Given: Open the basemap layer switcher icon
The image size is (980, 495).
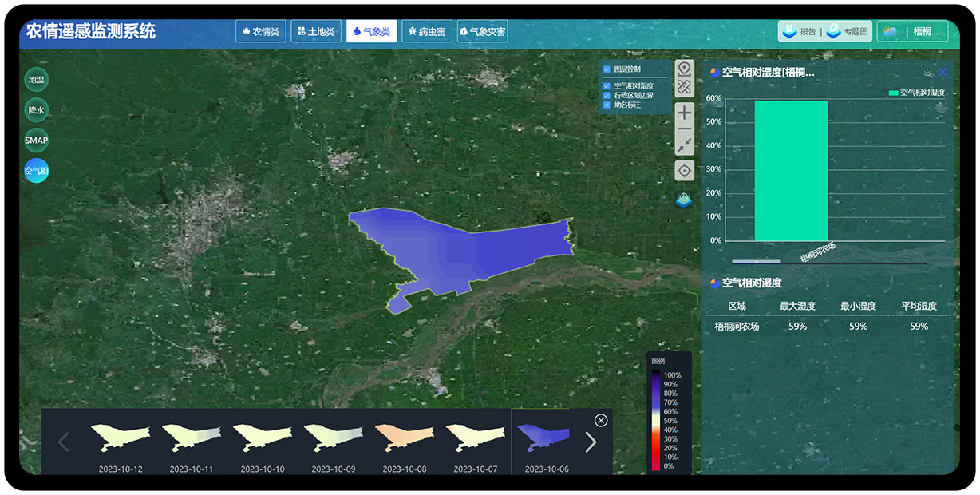Looking at the screenshot, I should click(x=684, y=200).
